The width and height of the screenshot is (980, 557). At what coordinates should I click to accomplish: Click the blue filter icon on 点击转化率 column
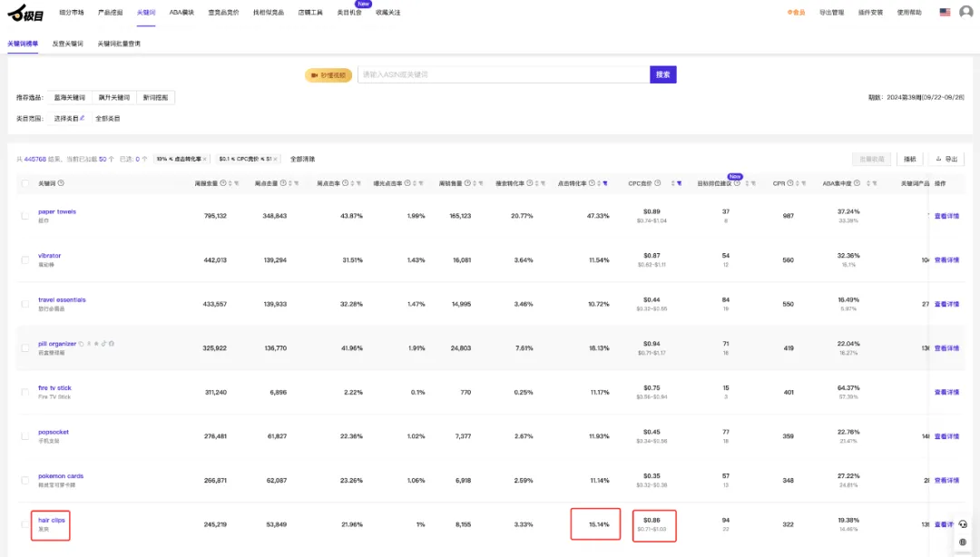[x=605, y=184]
